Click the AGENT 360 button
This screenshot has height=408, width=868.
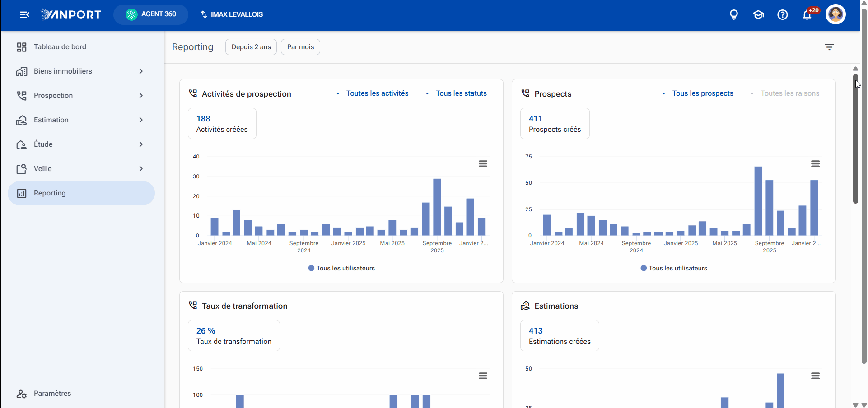click(151, 14)
